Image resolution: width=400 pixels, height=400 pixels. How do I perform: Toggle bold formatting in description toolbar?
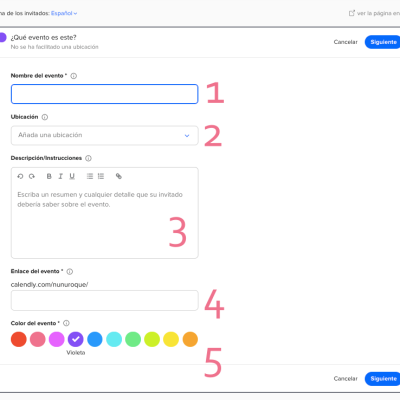(x=49, y=176)
